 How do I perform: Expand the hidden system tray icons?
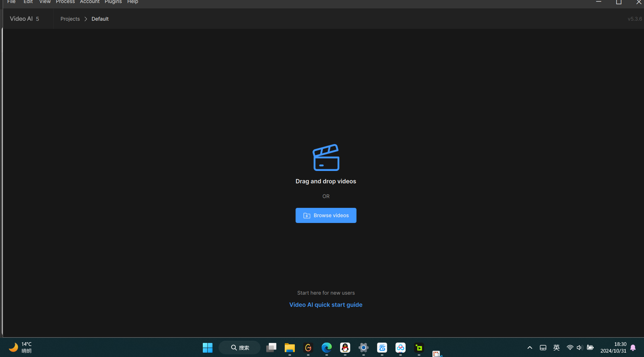point(530,348)
